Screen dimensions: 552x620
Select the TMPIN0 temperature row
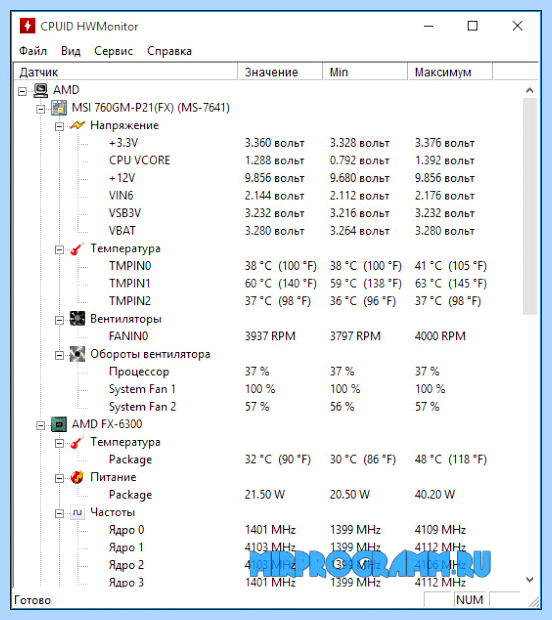point(130,266)
